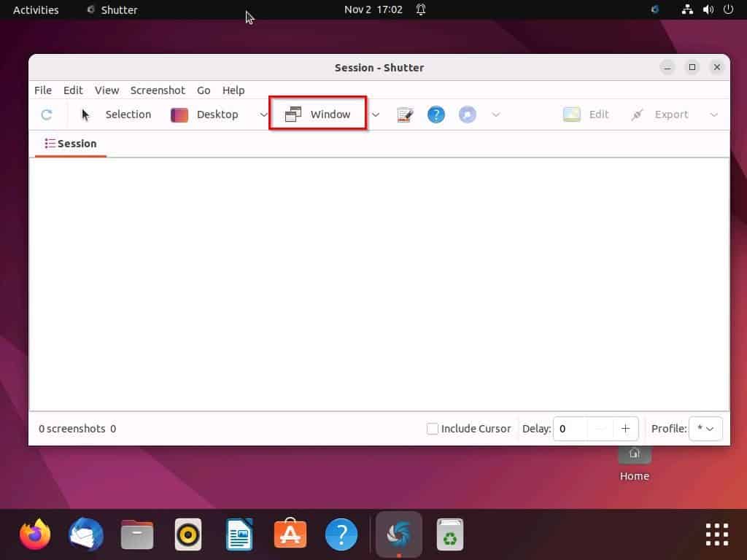Click into the Delay value field

570,429
